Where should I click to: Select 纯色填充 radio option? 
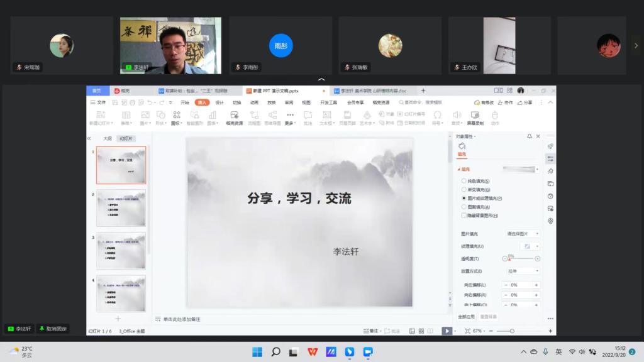tap(464, 181)
